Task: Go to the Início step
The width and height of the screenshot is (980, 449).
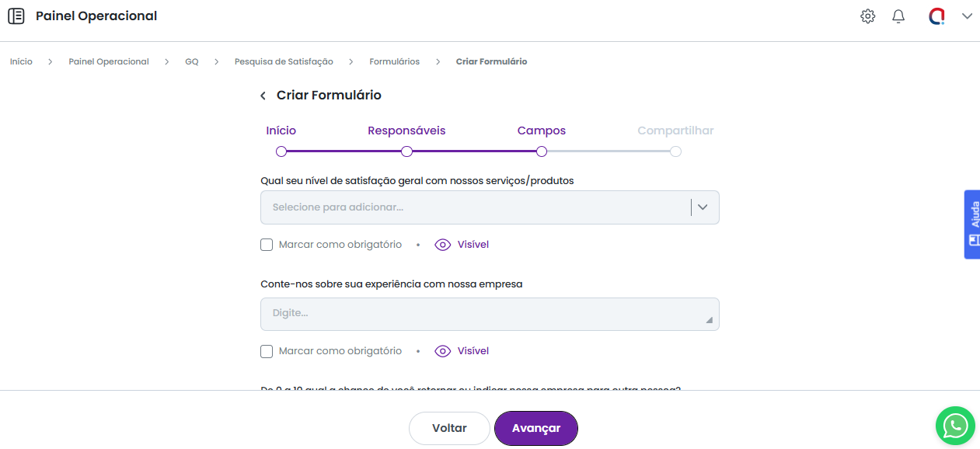Action: (281, 151)
